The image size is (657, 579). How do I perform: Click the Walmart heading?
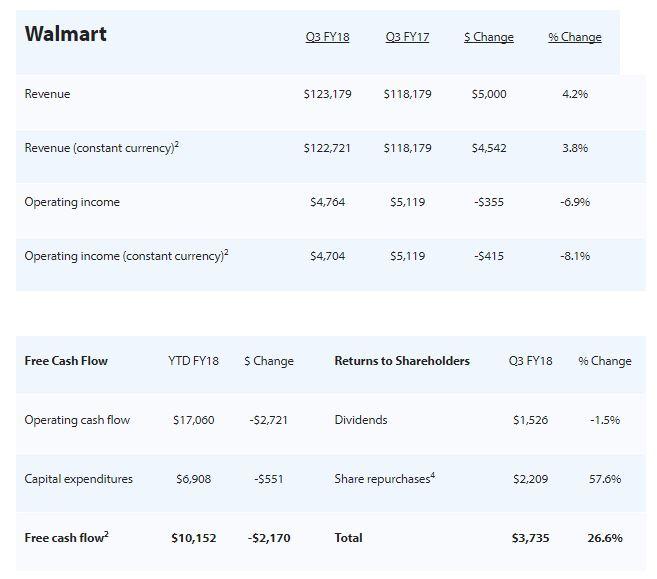point(65,34)
